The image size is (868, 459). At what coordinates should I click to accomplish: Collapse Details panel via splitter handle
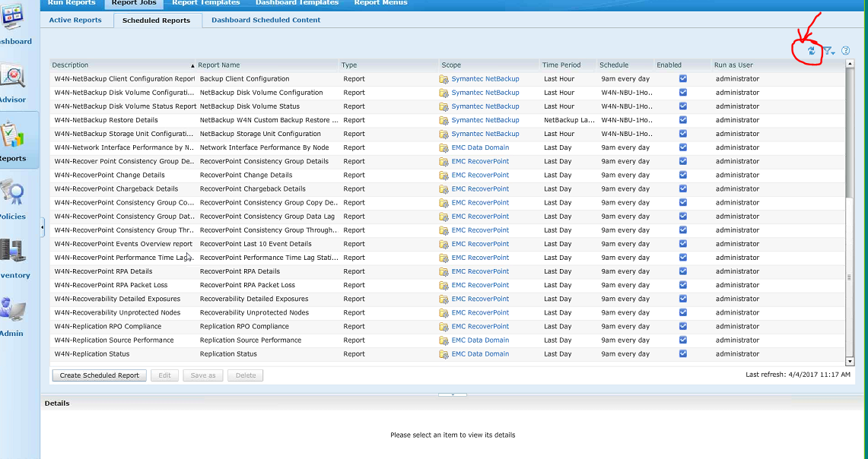pos(453,394)
